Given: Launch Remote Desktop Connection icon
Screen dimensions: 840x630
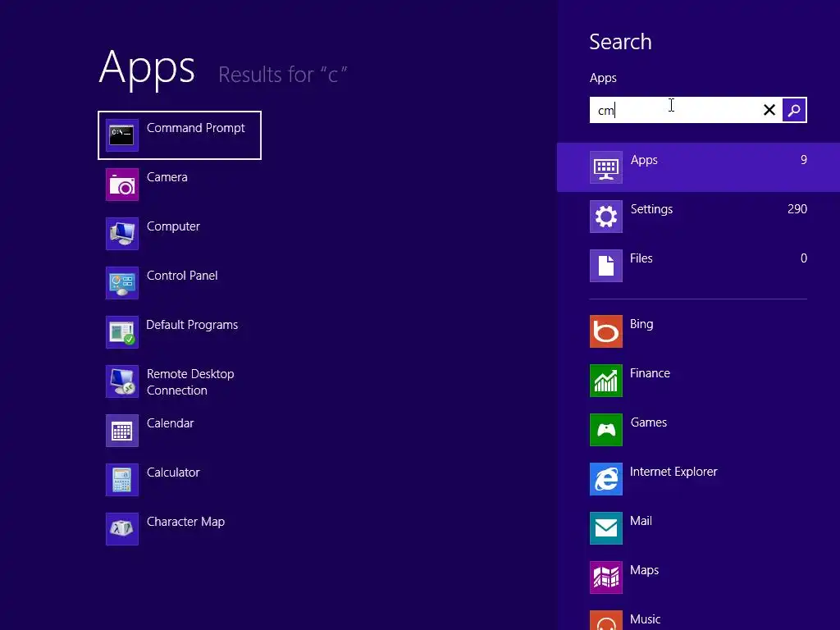Looking at the screenshot, I should pos(122,381).
